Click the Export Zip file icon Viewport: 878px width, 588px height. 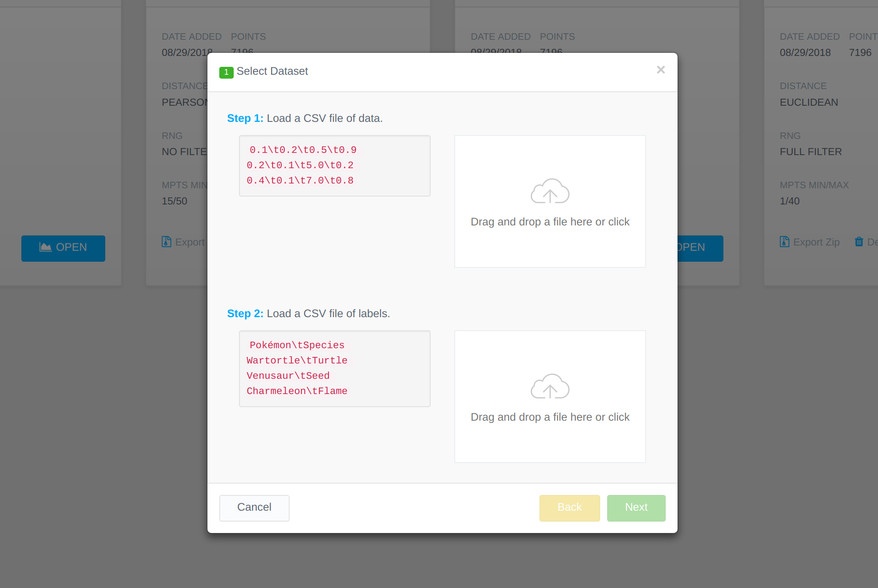click(785, 242)
